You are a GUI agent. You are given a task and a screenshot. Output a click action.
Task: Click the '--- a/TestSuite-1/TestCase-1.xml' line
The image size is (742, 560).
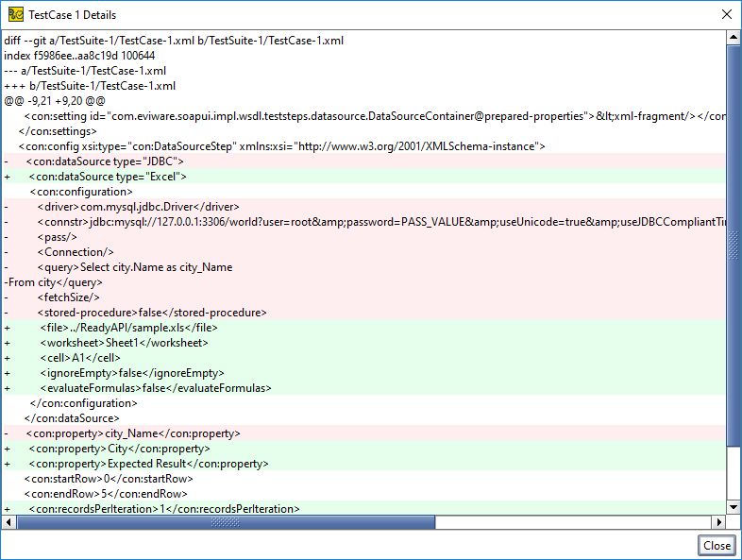(85, 71)
